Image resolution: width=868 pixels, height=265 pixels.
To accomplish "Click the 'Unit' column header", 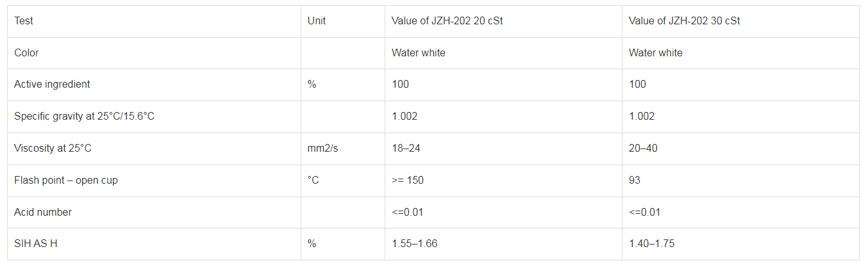I will point(317,21).
